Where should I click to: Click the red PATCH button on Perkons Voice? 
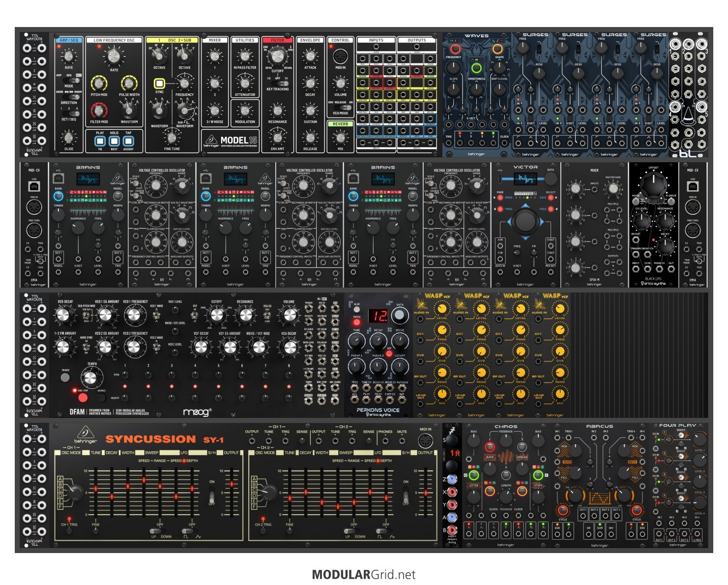[356, 323]
